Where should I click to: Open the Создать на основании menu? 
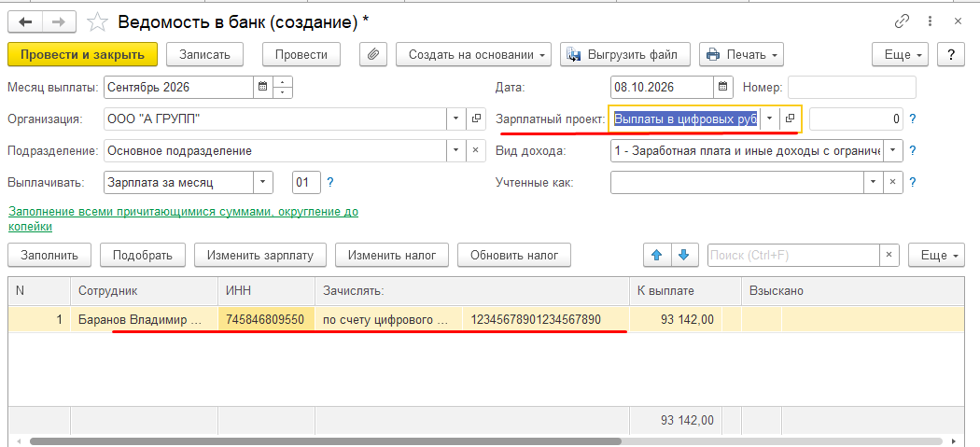[x=474, y=54]
